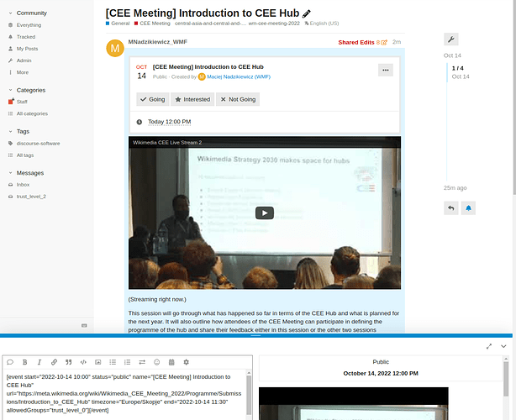The width and height of the screenshot is (516, 420).
Task: Insert a hyperlink using the link icon
Action: [x=54, y=362]
